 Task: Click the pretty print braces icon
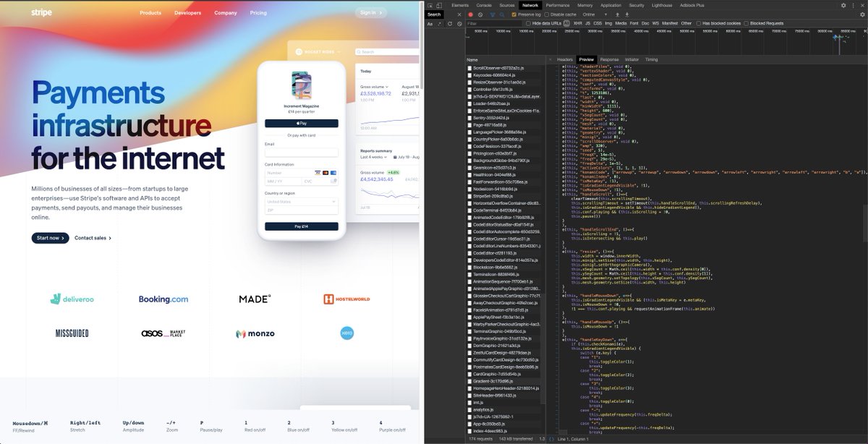click(x=552, y=439)
